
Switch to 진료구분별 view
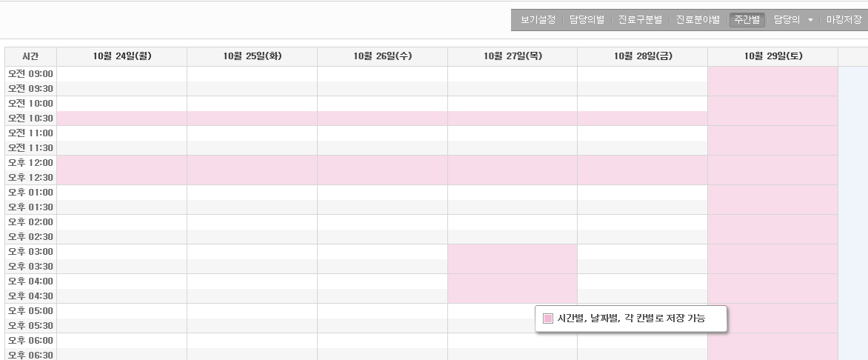[x=640, y=20]
